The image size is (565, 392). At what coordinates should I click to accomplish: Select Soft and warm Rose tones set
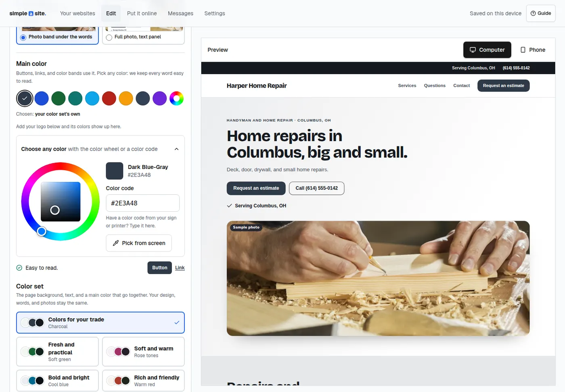(143, 352)
